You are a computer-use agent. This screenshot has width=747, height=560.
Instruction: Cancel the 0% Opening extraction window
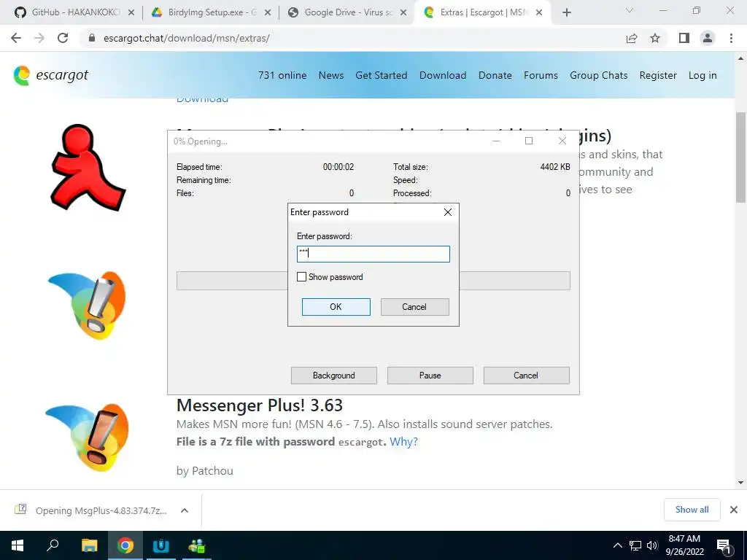[x=526, y=376]
